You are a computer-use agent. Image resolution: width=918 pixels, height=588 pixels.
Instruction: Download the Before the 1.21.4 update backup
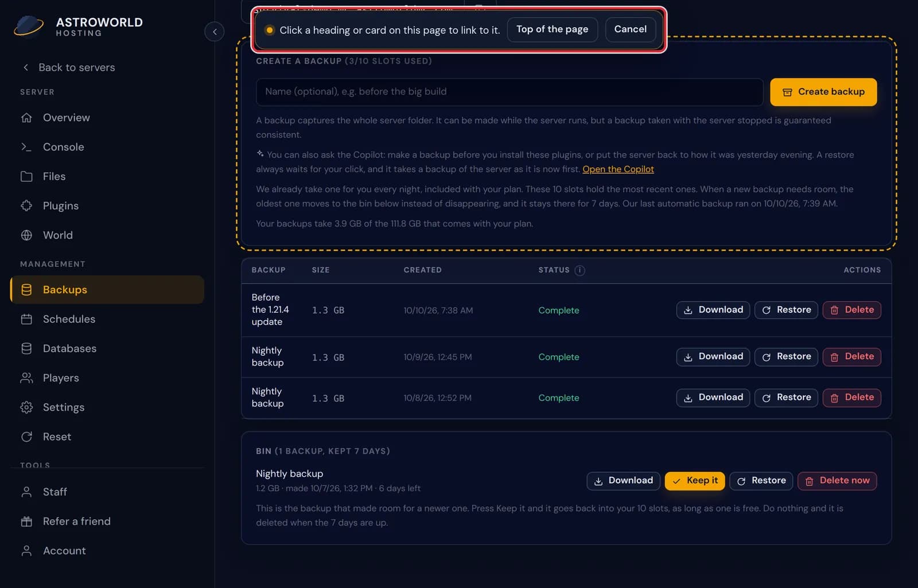[x=713, y=310]
